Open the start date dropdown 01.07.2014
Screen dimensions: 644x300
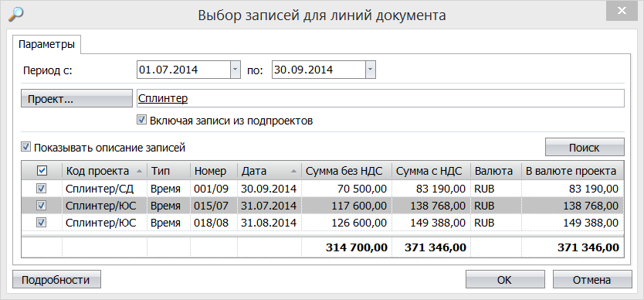235,70
